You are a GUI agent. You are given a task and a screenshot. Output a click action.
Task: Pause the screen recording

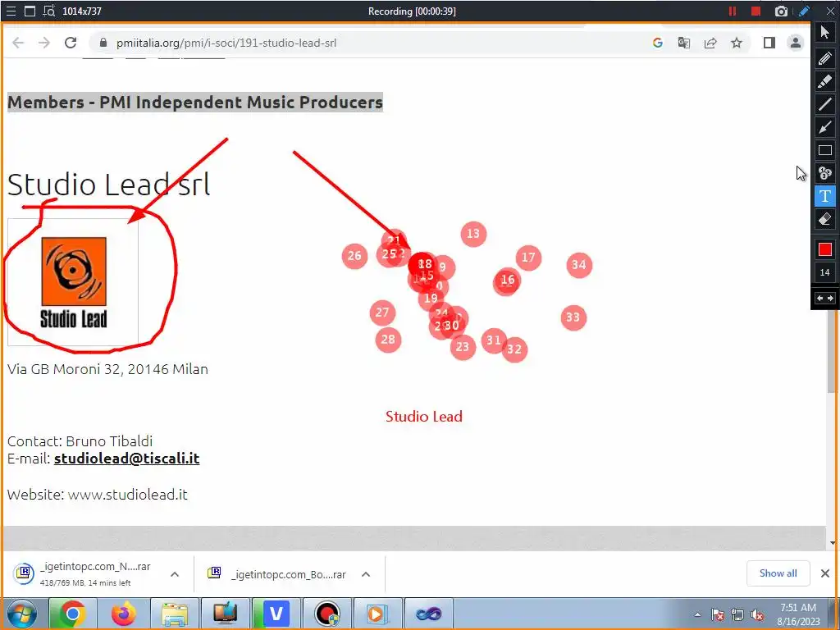(733, 11)
